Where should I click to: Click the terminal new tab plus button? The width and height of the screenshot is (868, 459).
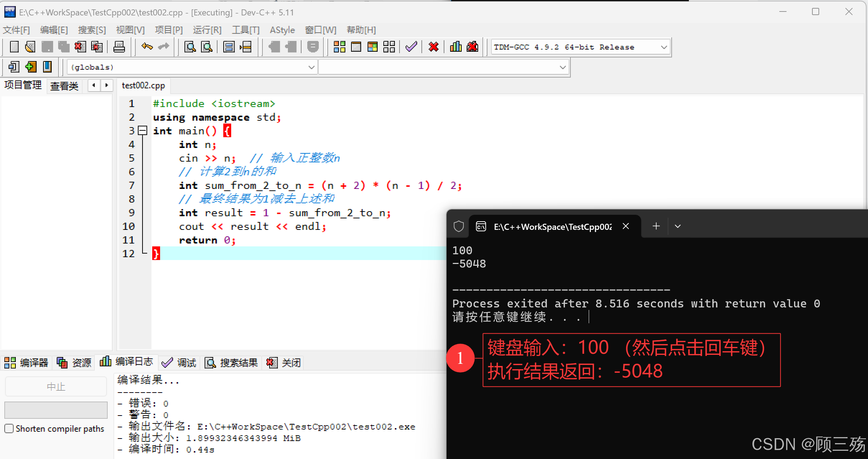tap(656, 226)
